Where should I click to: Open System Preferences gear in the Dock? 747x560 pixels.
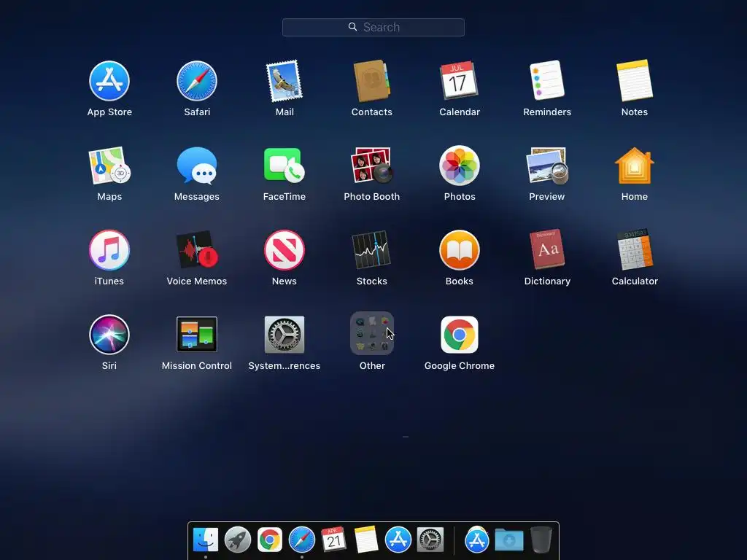[x=430, y=540]
